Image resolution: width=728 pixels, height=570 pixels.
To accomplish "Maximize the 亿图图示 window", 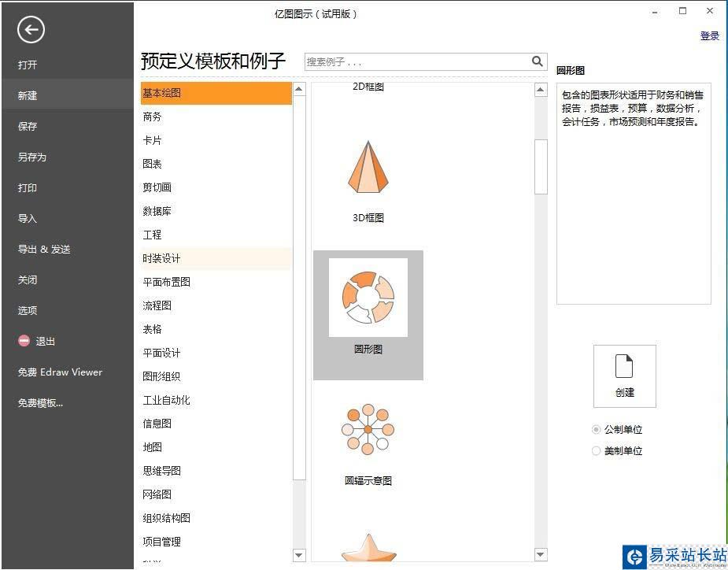I will click(682, 11).
